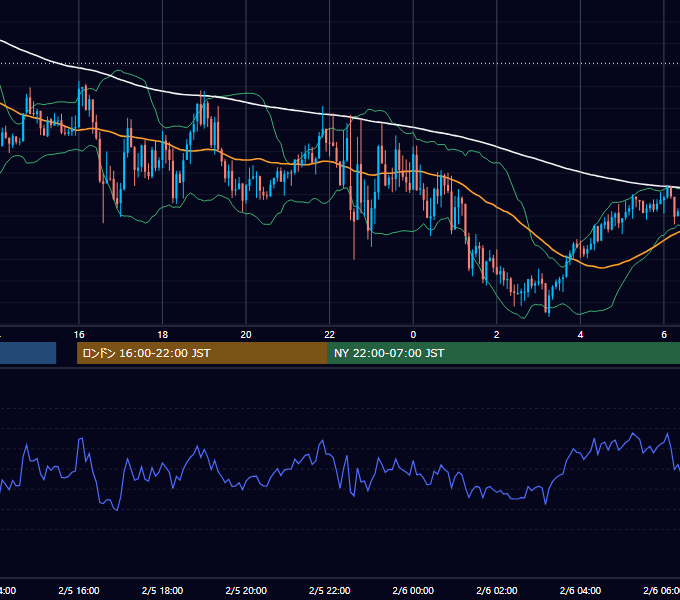Select the white dotted horizontal price line

tap(340, 63)
